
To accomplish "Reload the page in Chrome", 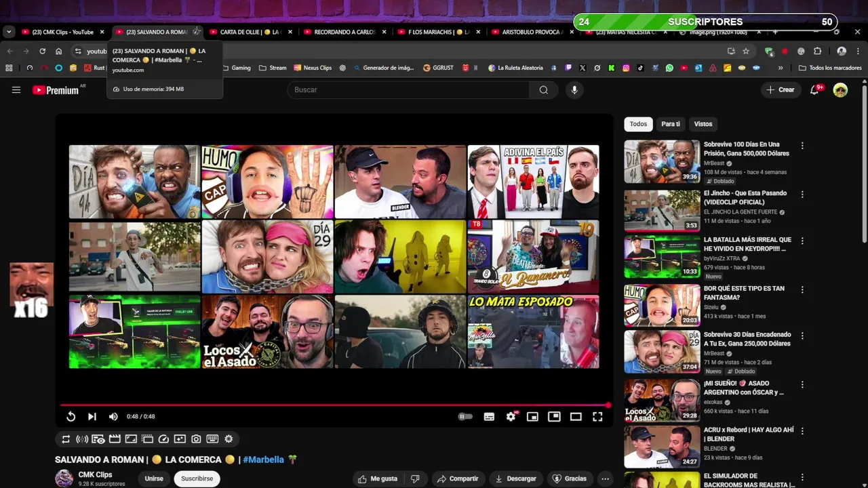I will pos(42,51).
